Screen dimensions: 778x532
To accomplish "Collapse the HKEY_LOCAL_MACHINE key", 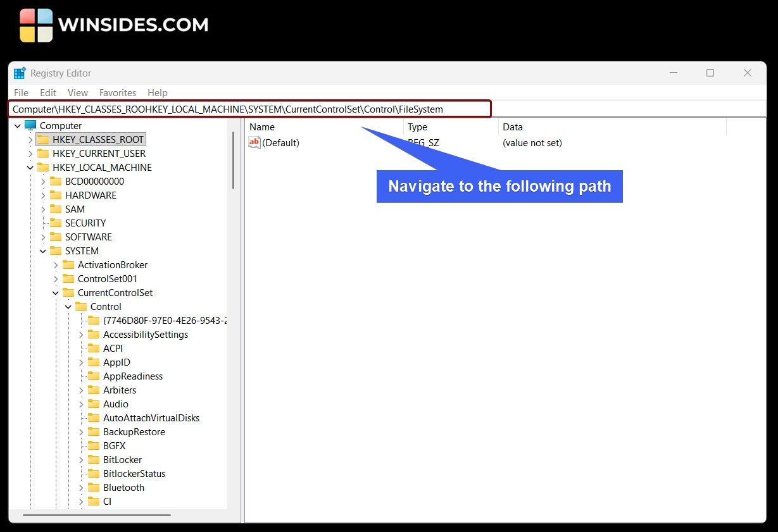I will pos(30,168).
